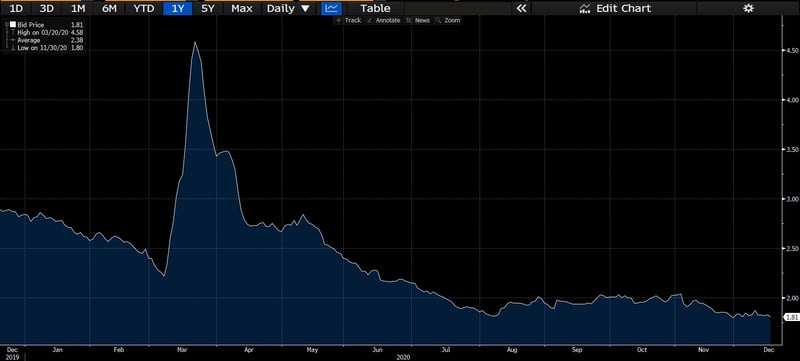Click the Jul x-axis label
The width and height of the screenshot is (800, 361).
pyautogui.click(x=446, y=350)
